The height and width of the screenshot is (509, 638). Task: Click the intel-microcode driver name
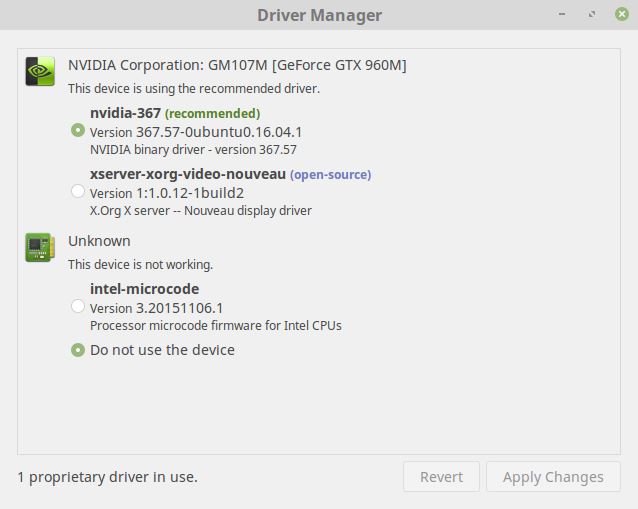click(x=144, y=289)
